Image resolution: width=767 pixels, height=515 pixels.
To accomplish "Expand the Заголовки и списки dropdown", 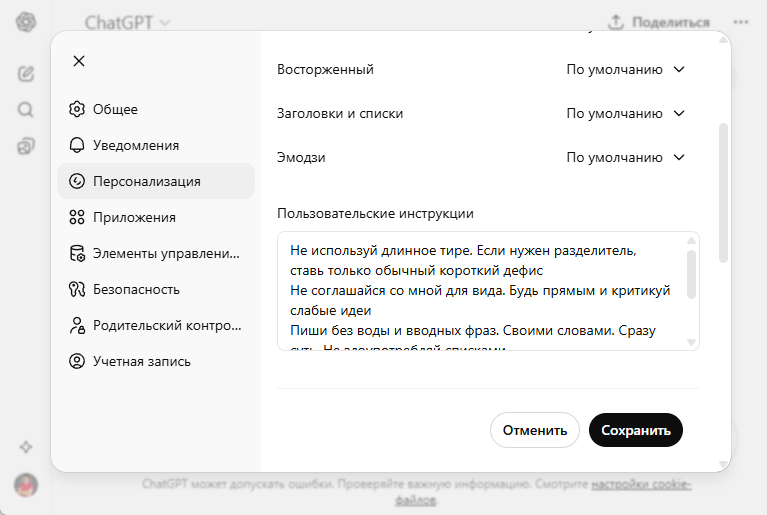I will pyautogui.click(x=625, y=114).
